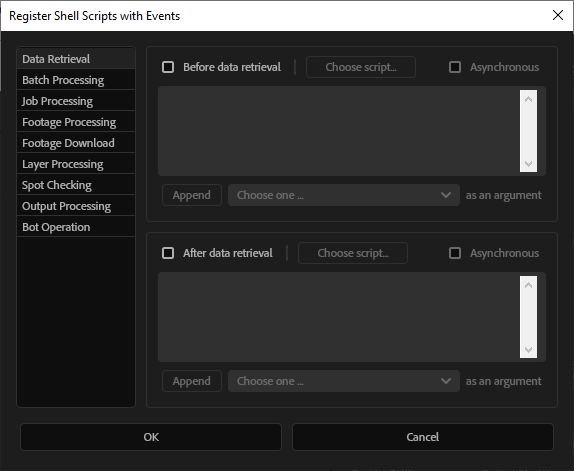Toggle Asynchronous for after data retrieval
The image size is (574, 471).
click(455, 253)
